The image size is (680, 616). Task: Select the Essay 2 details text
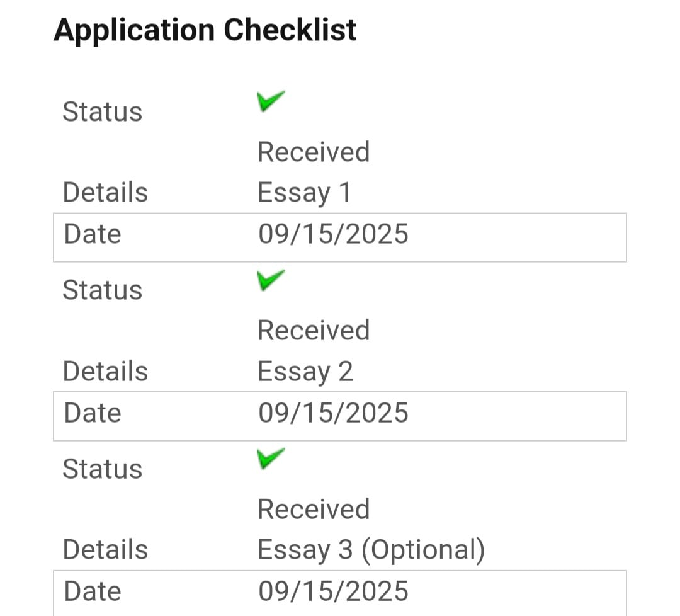coord(305,371)
